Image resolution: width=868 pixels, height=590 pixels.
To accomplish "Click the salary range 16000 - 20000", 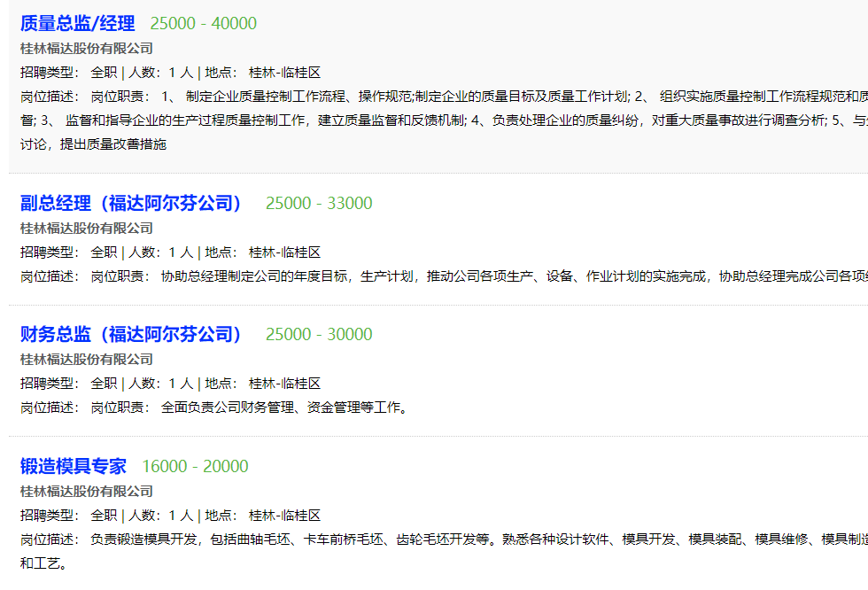I will click(195, 466).
